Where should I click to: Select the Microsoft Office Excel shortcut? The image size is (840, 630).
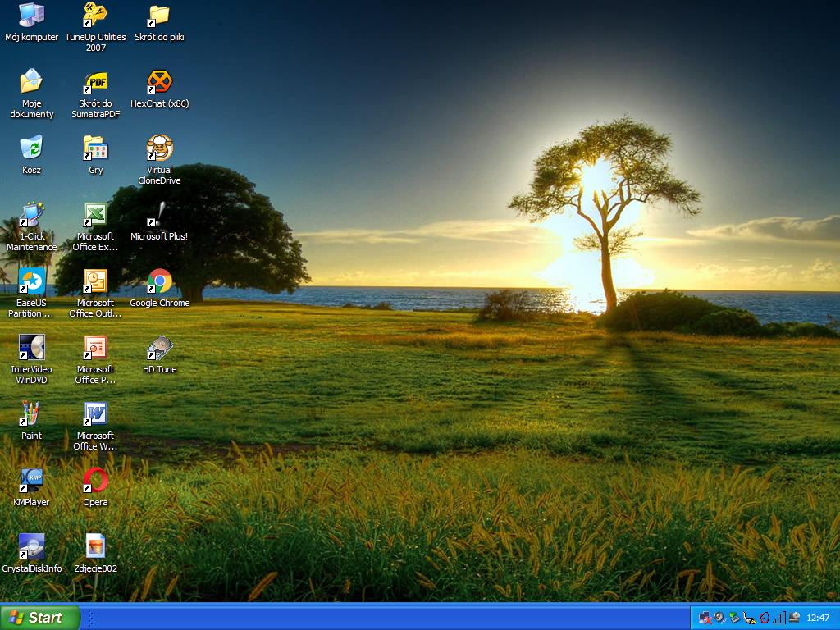pyautogui.click(x=95, y=215)
